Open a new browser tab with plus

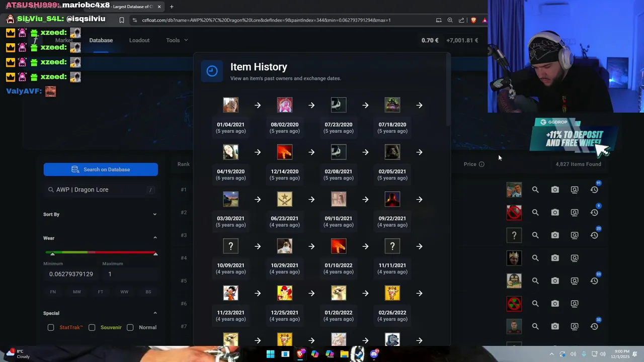click(172, 7)
